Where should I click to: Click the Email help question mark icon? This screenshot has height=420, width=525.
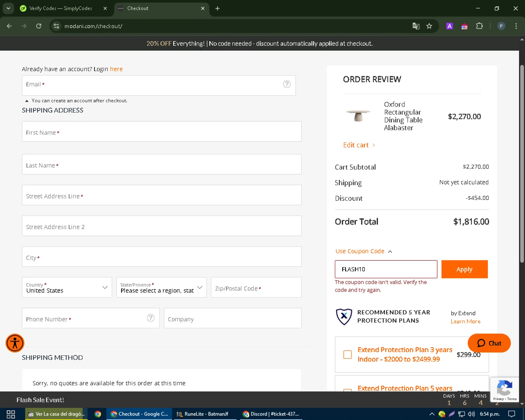point(287,84)
